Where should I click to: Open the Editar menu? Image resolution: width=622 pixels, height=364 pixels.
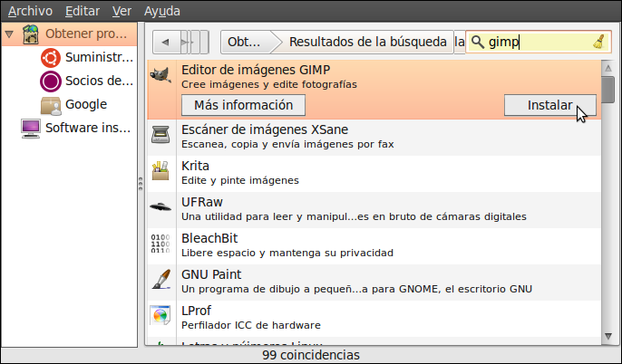[83, 11]
